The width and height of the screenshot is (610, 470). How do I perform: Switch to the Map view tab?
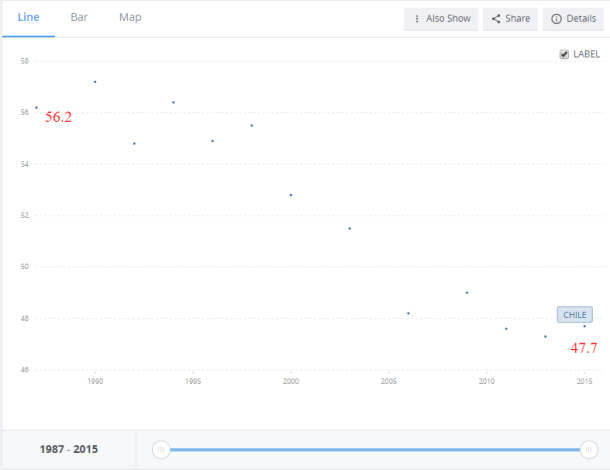pyautogui.click(x=130, y=18)
